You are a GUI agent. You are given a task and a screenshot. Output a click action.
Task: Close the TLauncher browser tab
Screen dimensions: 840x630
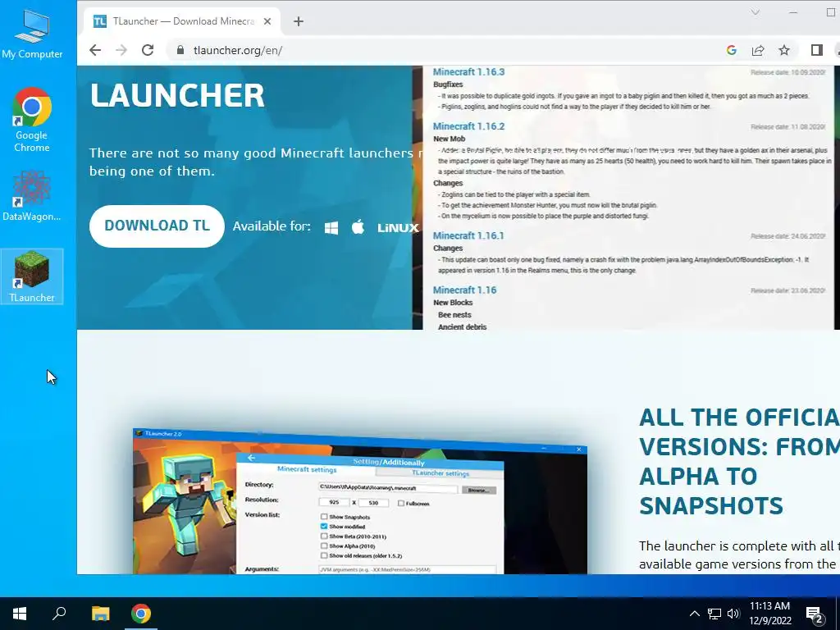click(x=267, y=21)
